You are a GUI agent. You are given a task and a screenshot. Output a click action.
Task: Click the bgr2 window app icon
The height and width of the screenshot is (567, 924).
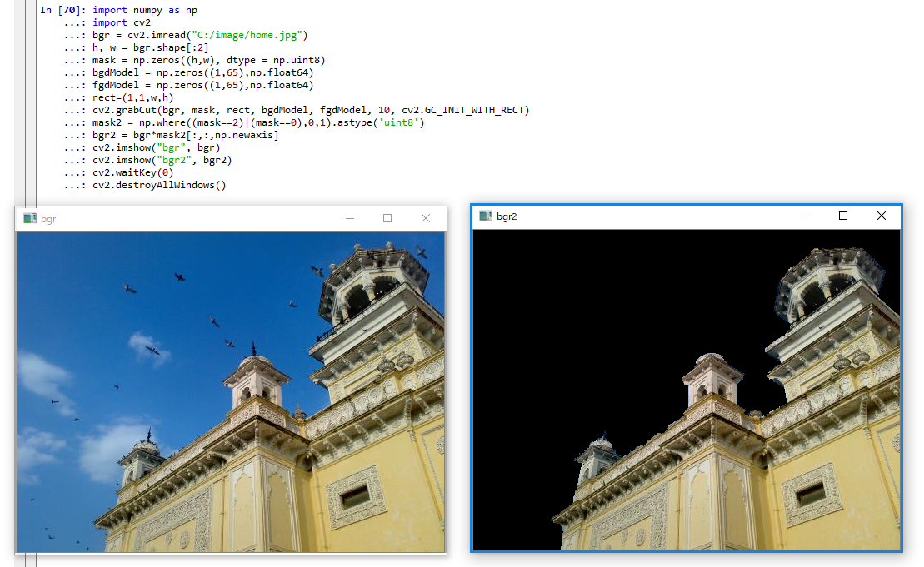coord(486,216)
